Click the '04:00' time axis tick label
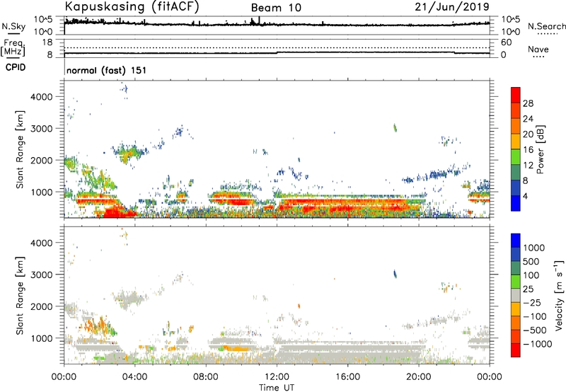566x392 pixels. tap(135, 377)
